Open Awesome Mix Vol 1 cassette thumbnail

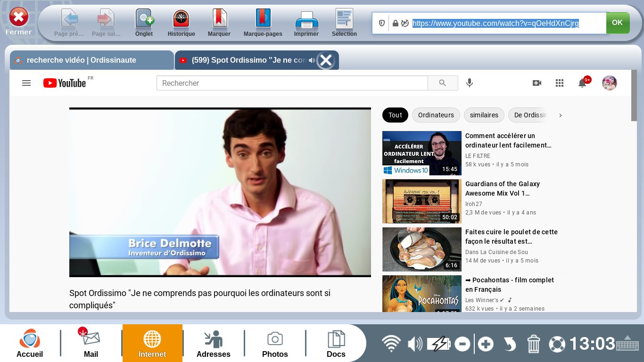(422, 201)
